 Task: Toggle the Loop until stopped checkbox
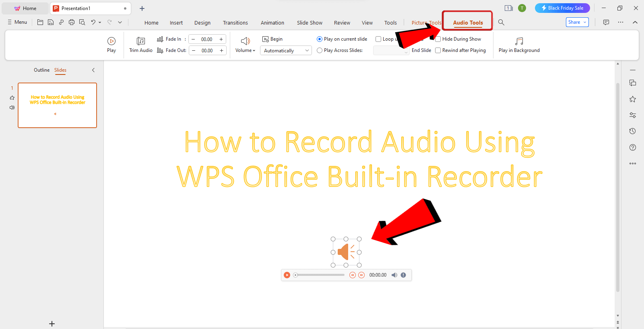click(378, 39)
